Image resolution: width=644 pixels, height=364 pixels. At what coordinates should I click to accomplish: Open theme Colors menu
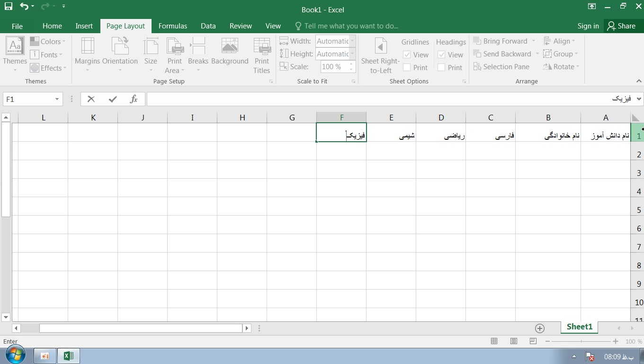pyautogui.click(x=48, y=41)
